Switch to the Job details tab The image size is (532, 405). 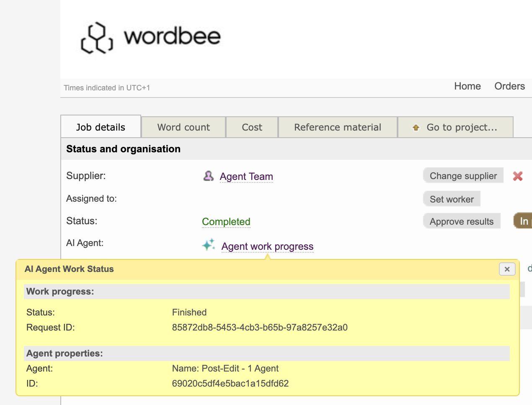(x=101, y=127)
